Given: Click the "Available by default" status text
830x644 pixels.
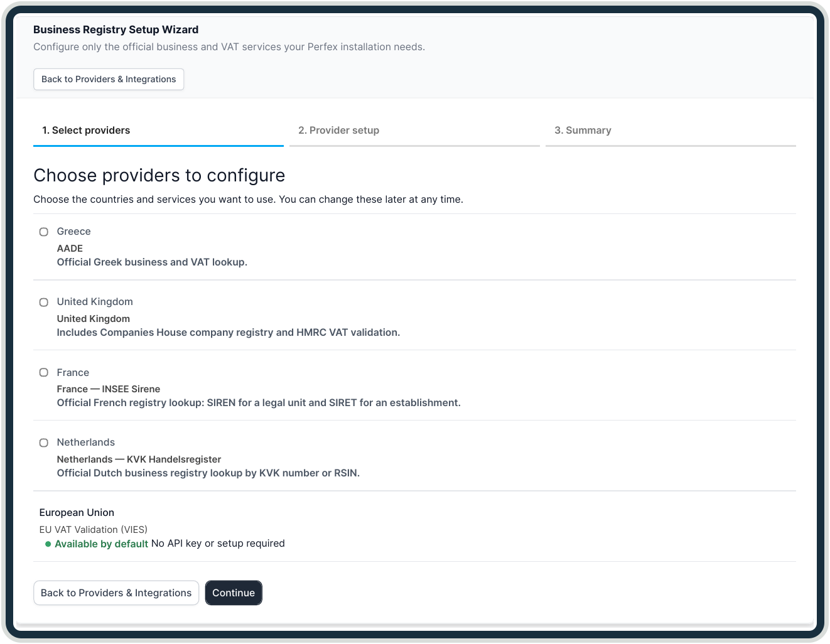Looking at the screenshot, I should tap(101, 544).
